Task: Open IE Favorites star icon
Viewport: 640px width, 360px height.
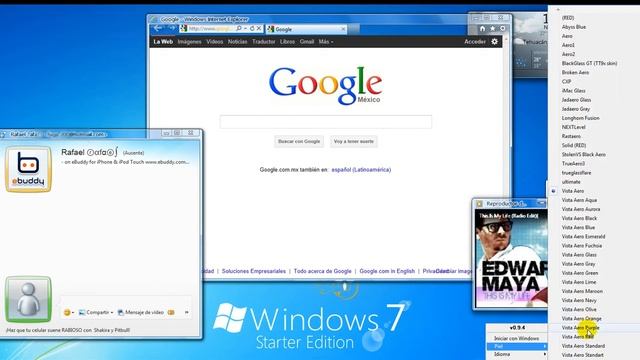Action: [493, 29]
